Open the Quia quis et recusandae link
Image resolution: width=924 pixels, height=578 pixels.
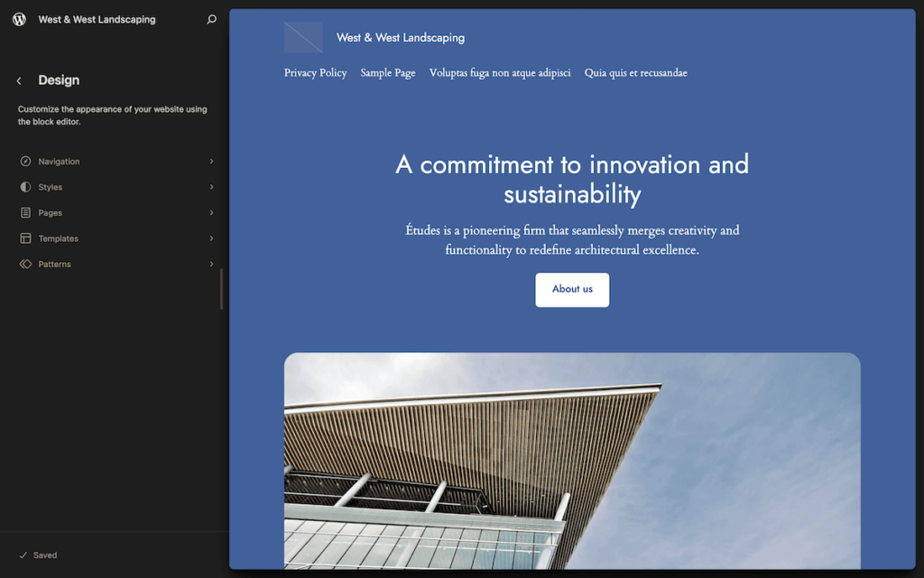(636, 72)
